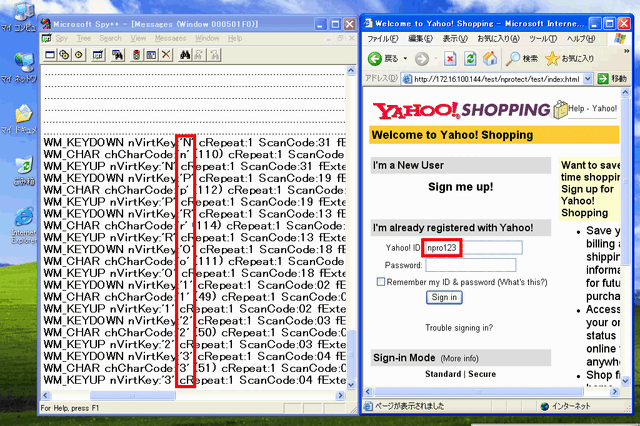640x426 pixels.
Task: Click IE page horizontal scrollbar right arrow
Action: (x=614, y=392)
